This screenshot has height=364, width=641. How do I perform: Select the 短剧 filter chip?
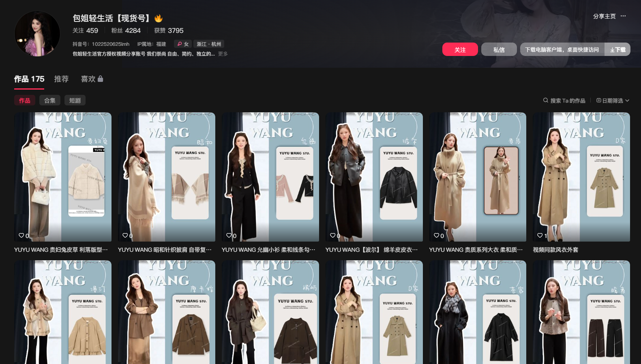click(75, 101)
